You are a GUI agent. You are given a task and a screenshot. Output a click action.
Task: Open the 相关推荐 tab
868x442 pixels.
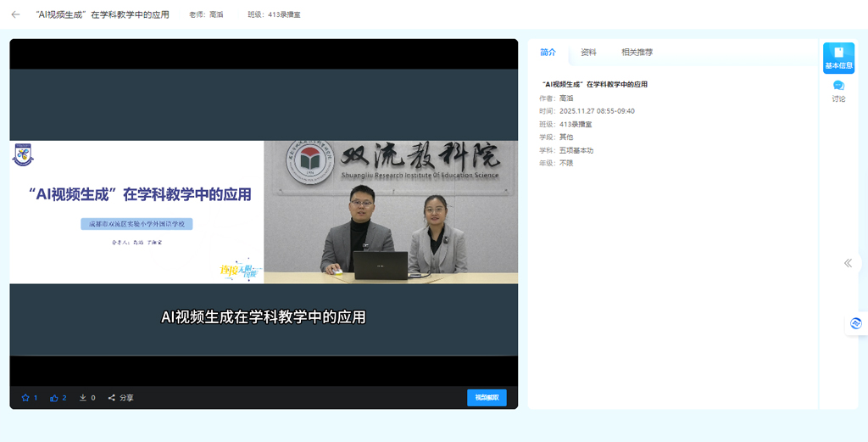(x=637, y=53)
